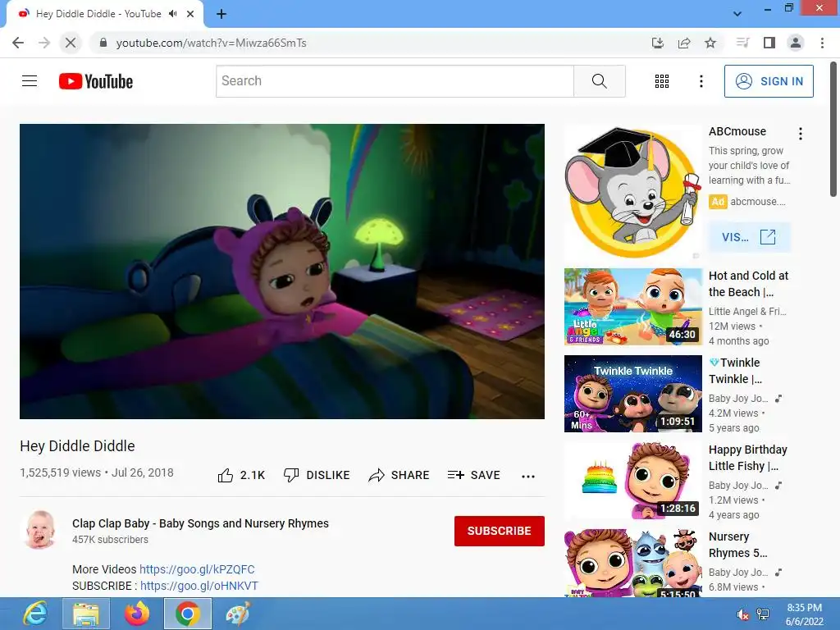Open the Chrome profile avatar

point(796,43)
